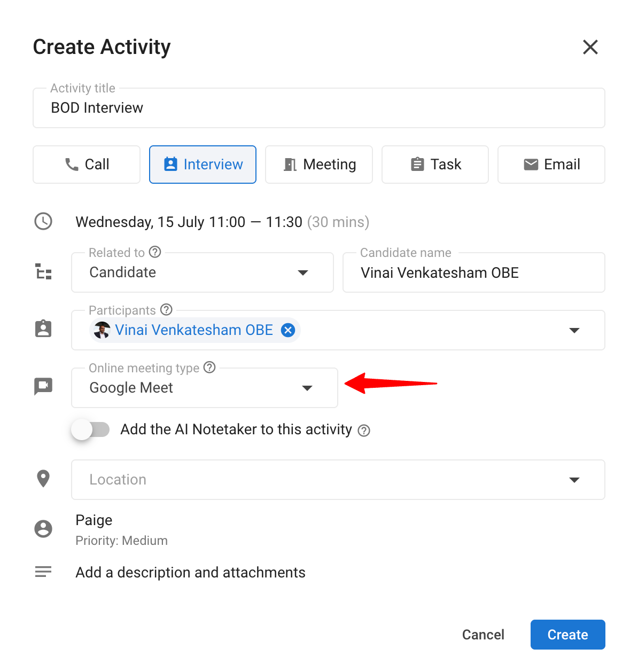
Task: Close the Create Activity dialog
Action: tap(590, 47)
